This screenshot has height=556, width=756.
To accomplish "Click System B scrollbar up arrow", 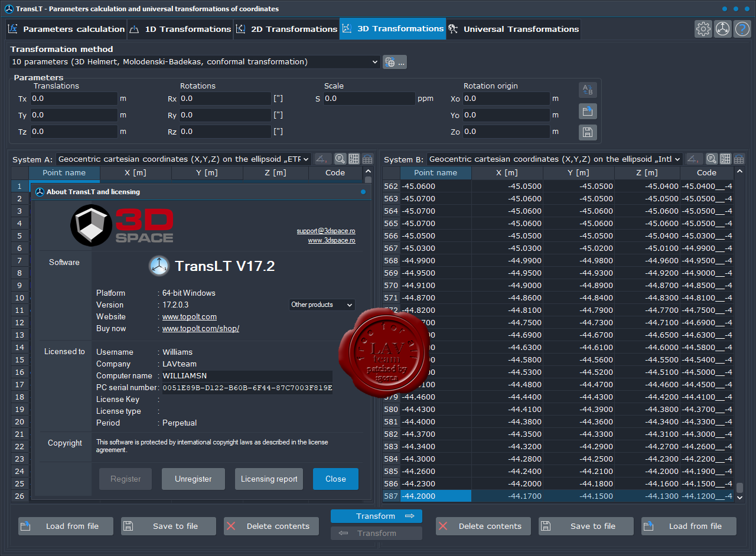I will point(740,172).
